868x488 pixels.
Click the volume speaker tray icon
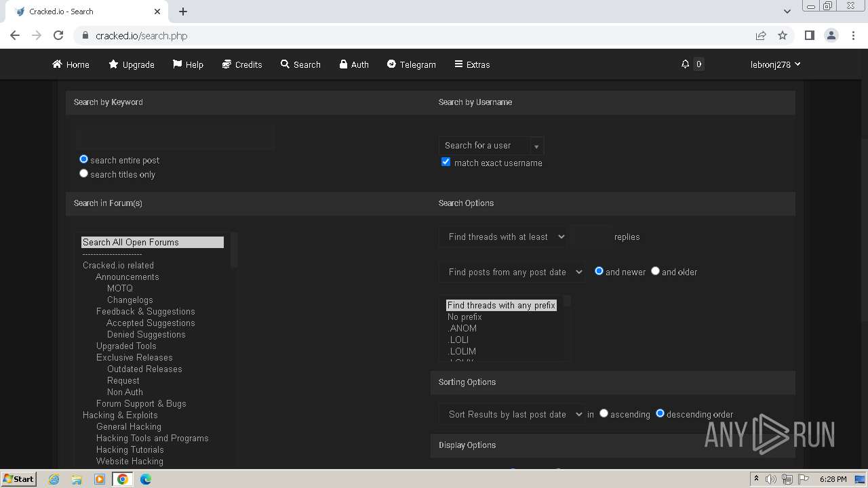(771, 479)
